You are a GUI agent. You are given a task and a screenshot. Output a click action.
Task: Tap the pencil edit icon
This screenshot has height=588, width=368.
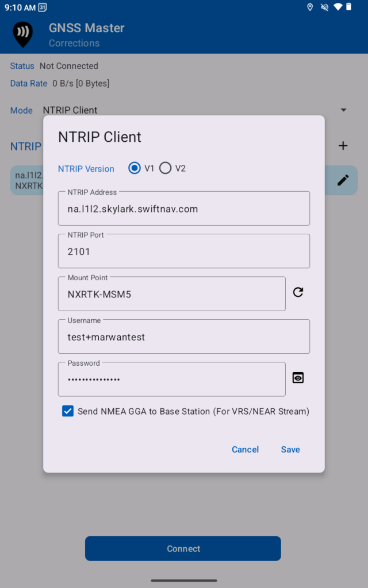pyautogui.click(x=343, y=180)
